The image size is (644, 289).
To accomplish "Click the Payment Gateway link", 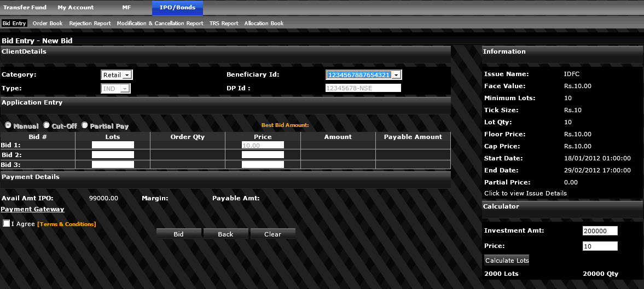I will [x=32, y=209].
